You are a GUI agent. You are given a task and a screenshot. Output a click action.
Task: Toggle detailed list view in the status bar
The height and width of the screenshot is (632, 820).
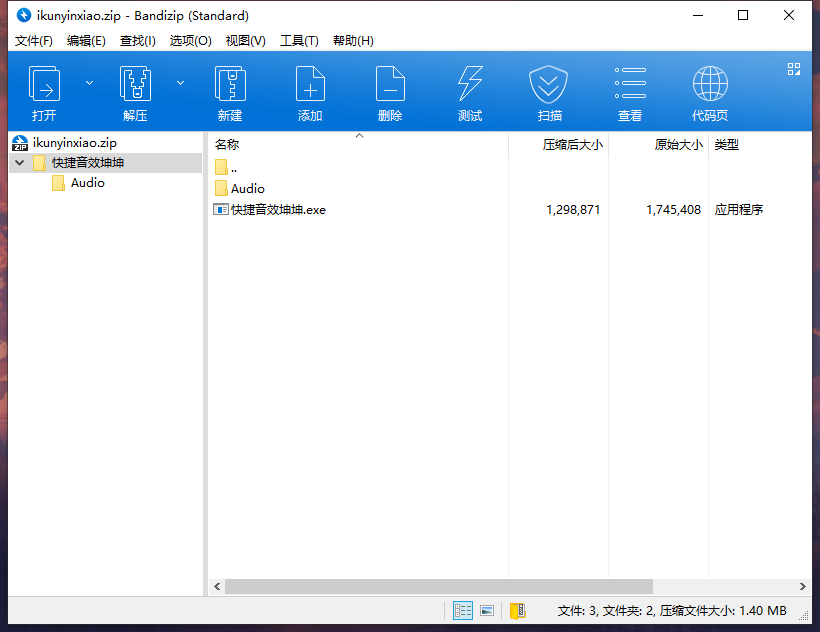tap(462, 610)
